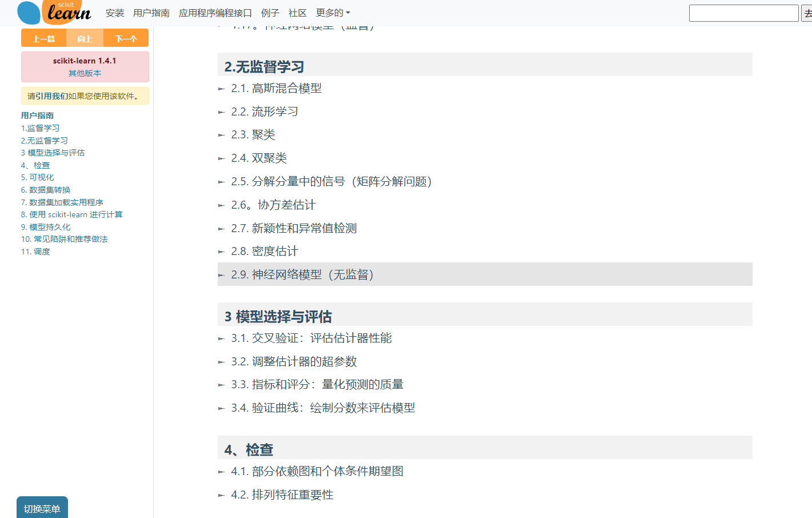812x518 pixels.
Task: Open 4.1. 部分依赖图和个体条件期望图
Action: click(317, 471)
